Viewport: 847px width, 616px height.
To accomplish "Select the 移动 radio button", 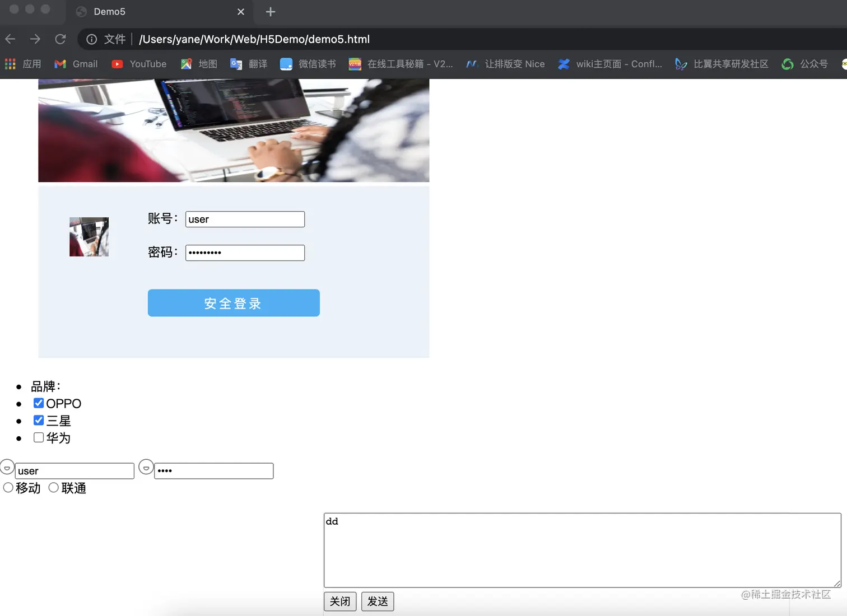I will [x=8, y=488].
